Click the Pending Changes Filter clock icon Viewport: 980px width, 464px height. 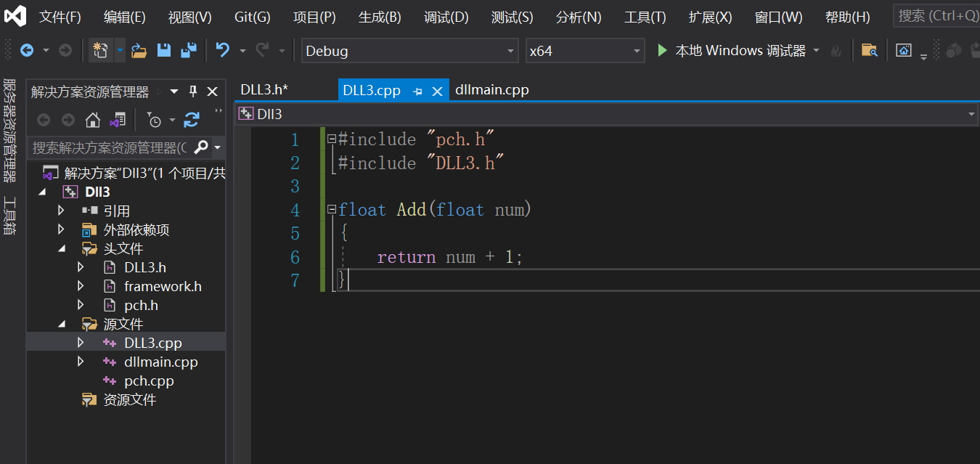tap(154, 120)
